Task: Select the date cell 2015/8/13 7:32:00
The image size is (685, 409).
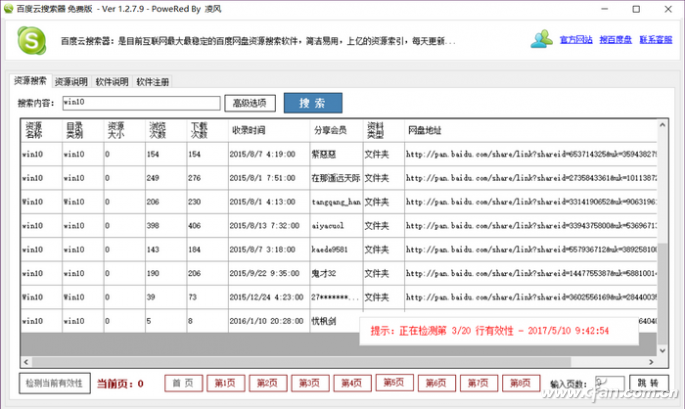Action: click(x=269, y=225)
